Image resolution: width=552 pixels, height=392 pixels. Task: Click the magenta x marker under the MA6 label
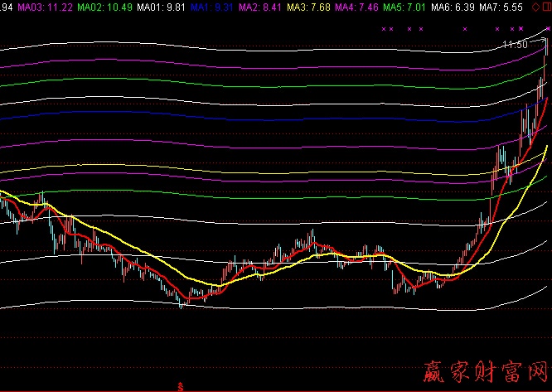[x=465, y=29]
